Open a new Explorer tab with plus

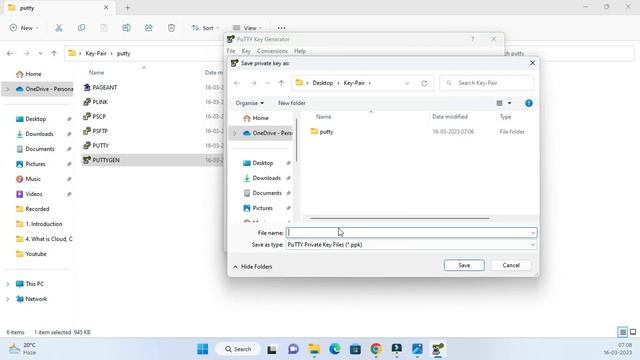127,8
